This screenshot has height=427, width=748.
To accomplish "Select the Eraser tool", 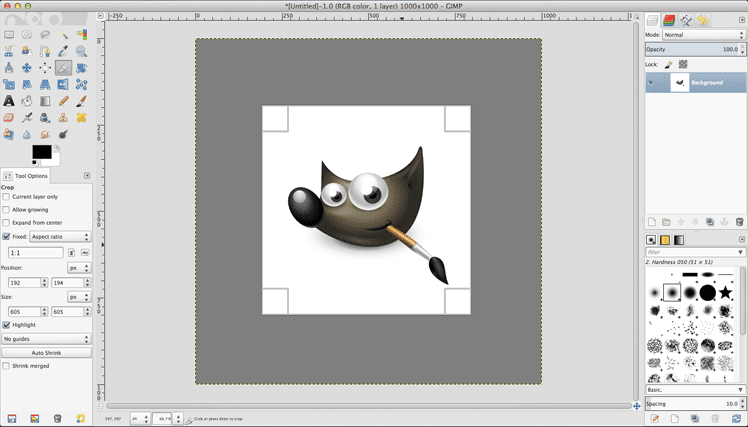I will click(x=9, y=117).
